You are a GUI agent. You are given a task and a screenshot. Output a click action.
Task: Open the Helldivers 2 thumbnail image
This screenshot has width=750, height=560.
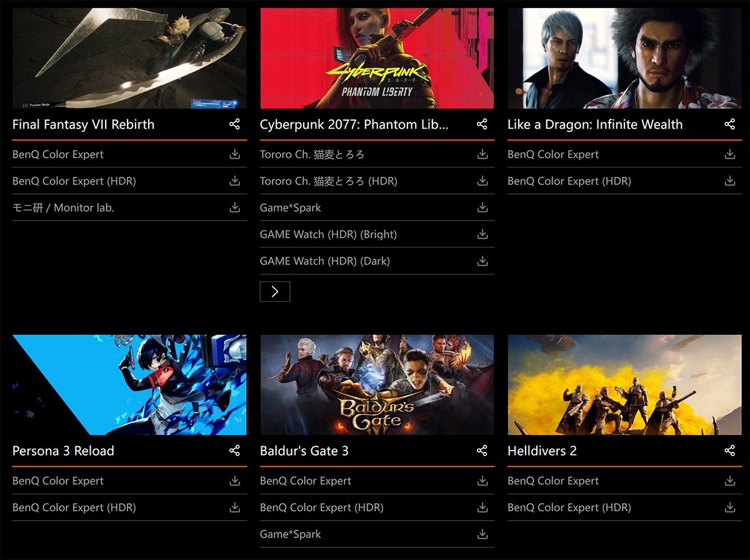[x=624, y=384]
